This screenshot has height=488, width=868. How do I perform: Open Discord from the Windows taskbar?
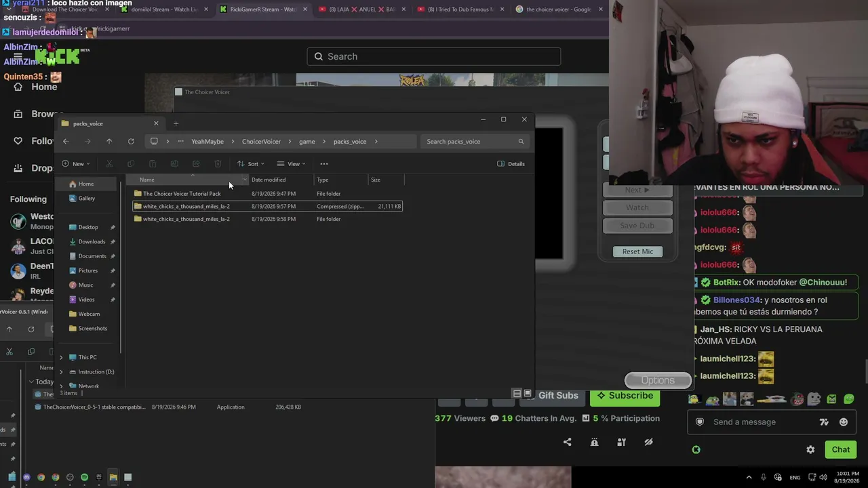tap(26, 477)
